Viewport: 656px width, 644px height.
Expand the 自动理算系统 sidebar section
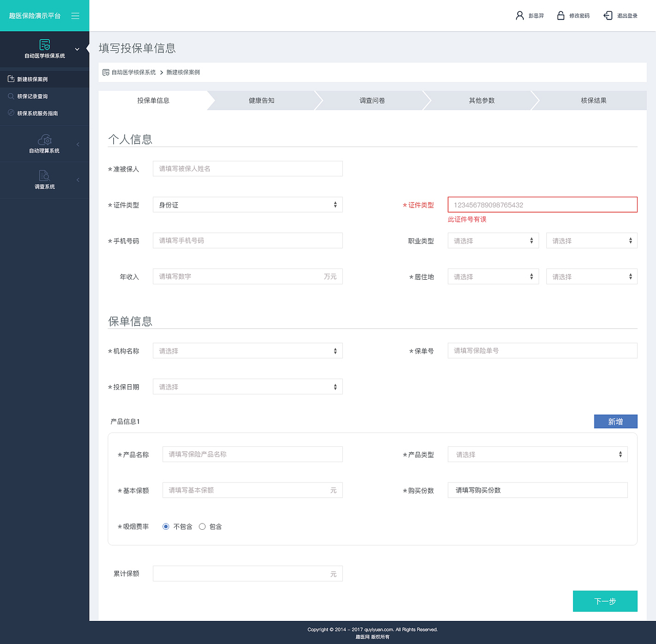78,144
